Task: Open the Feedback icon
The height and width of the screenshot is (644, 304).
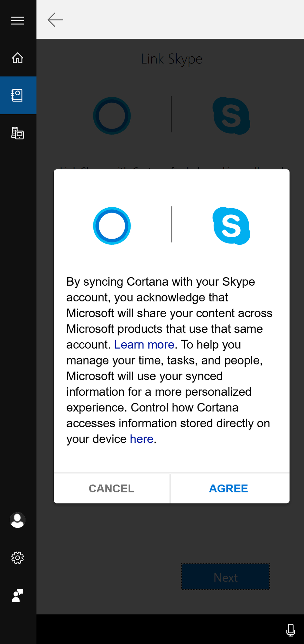Action: [18, 595]
